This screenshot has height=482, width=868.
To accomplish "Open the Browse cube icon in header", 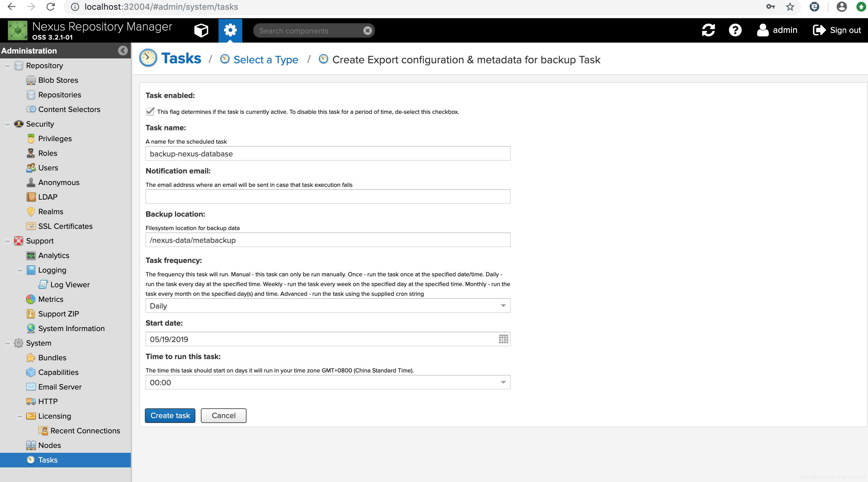I will pyautogui.click(x=201, y=30).
